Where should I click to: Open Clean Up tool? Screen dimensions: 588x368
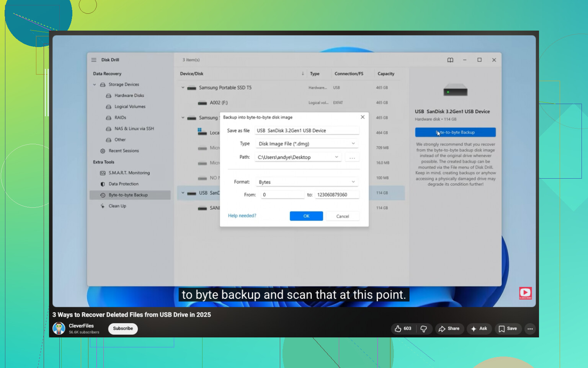(117, 206)
